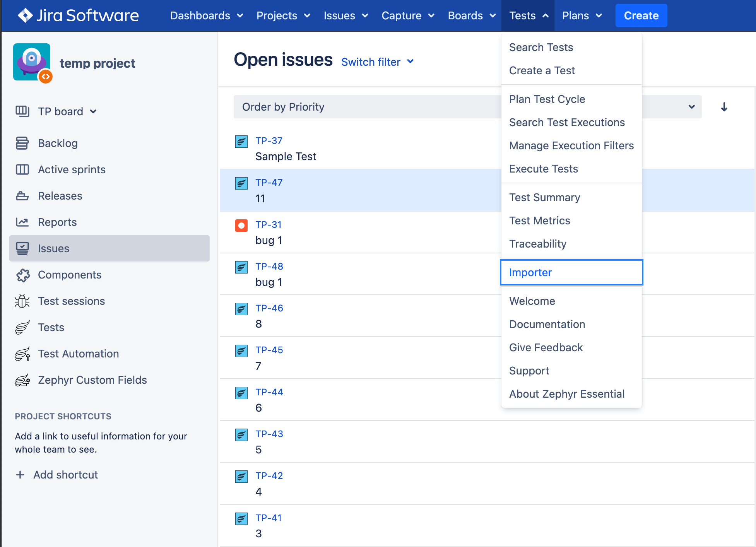
Task: Select the Backlog icon in sidebar
Action: pyautogui.click(x=22, y=143)
